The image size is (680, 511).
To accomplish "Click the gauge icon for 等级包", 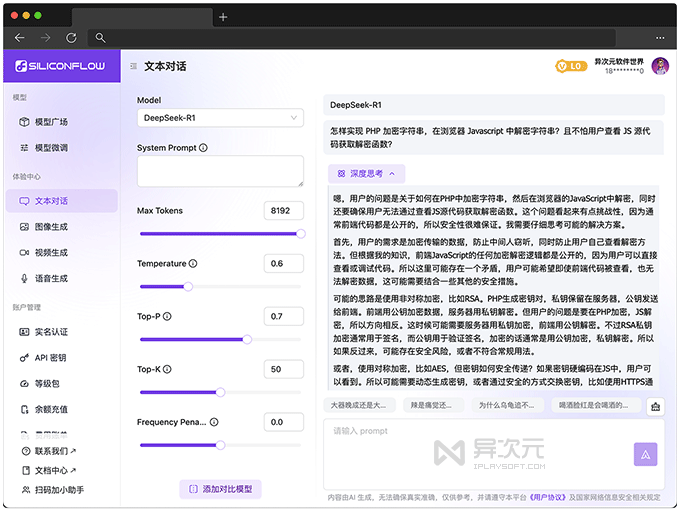I will (x=24, y=383).
